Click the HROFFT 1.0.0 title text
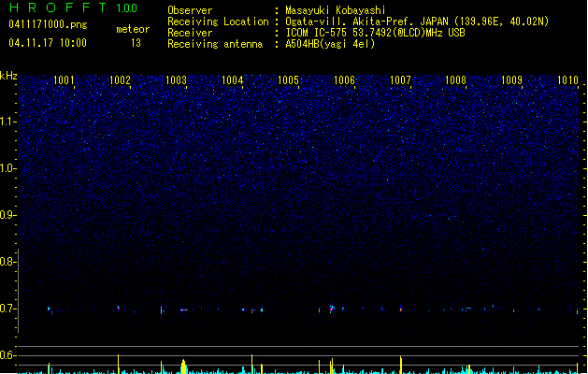Image resolution: width=588 pixels, height=374 pixels. point(73,7)
